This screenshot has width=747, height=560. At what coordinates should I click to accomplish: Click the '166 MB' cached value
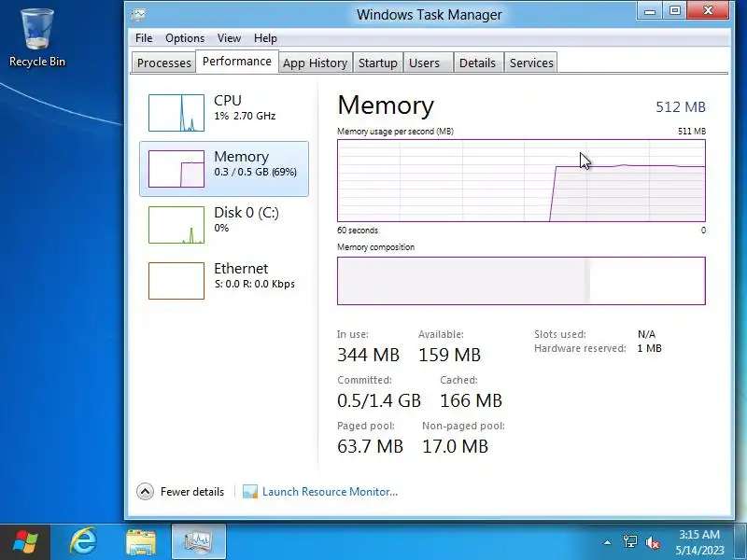click(x=472, y=400)
